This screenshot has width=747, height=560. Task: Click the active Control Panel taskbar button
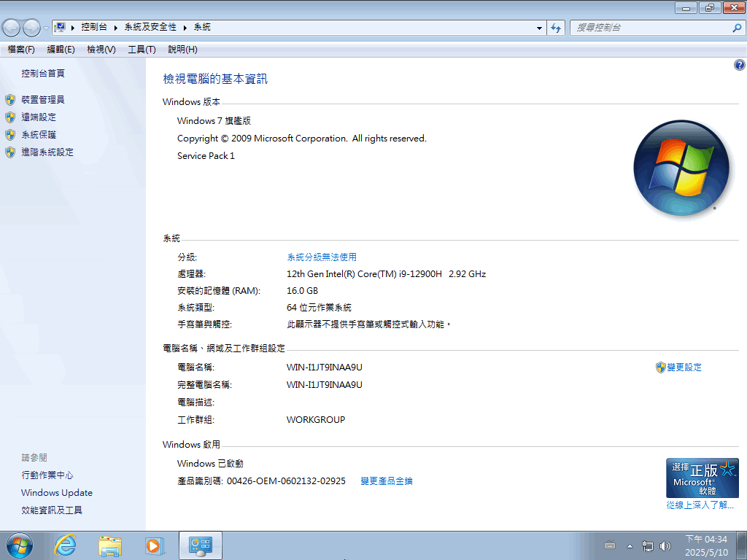(x=201, y=545)
